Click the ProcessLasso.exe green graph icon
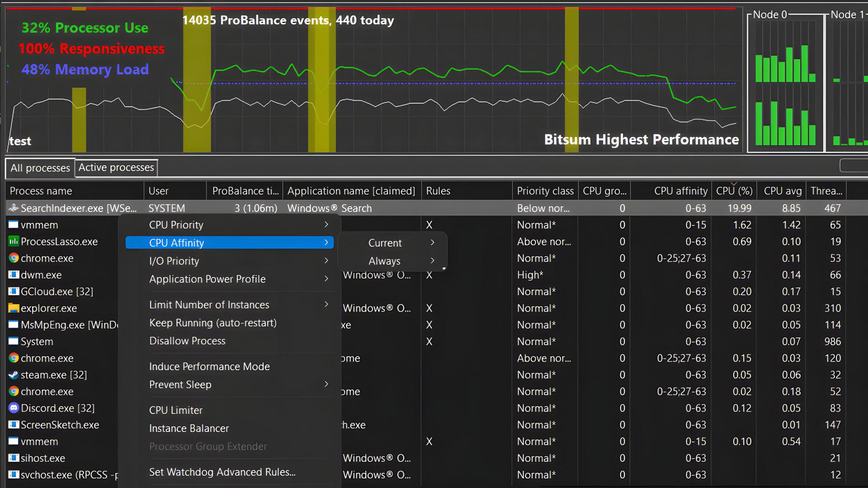868x488 pixels. point(14,242)
